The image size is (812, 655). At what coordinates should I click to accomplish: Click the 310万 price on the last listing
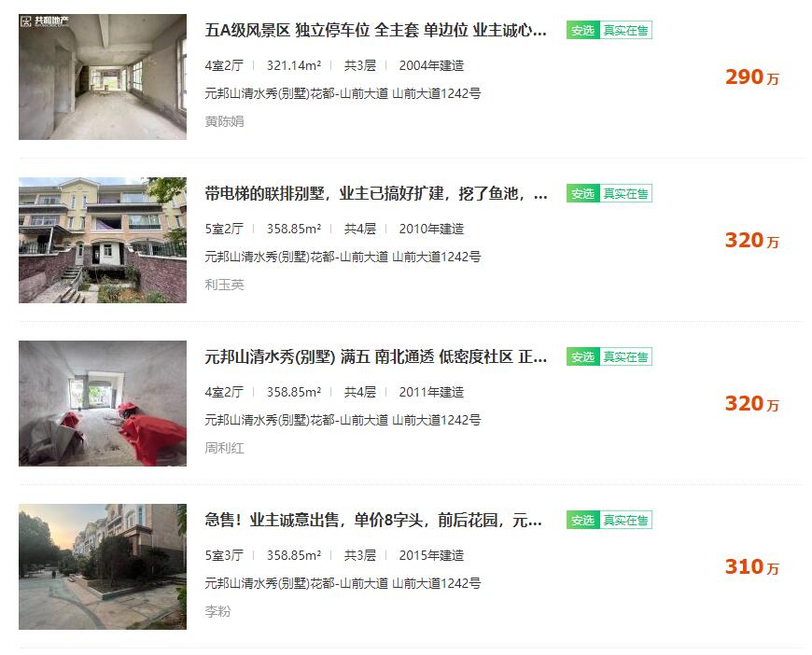click(752, 567)
